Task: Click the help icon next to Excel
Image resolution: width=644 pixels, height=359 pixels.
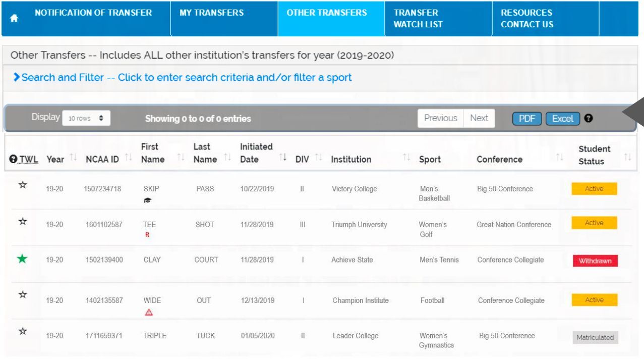Action: tap(588, 118)
